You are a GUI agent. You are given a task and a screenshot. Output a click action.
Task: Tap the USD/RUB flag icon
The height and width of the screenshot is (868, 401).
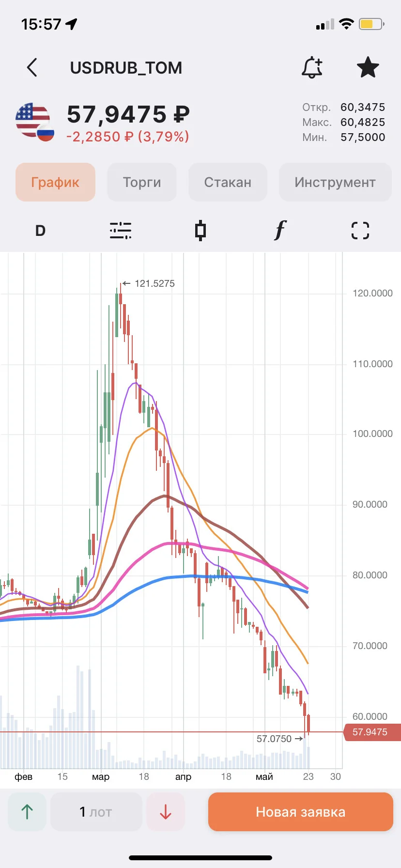(x=34, y=122)
